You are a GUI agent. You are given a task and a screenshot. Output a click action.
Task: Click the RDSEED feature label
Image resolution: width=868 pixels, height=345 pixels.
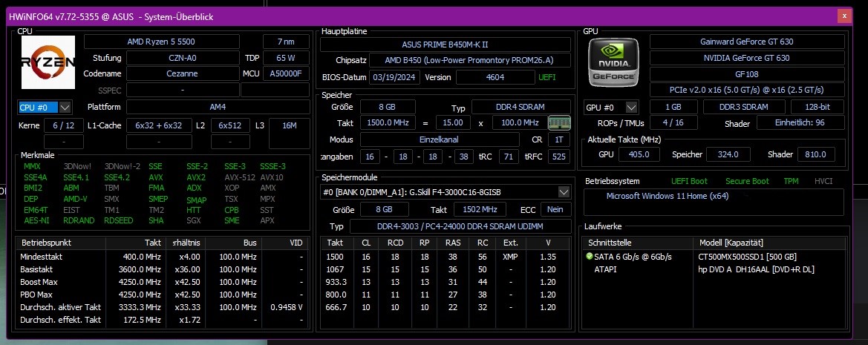(x=119, y=220)
